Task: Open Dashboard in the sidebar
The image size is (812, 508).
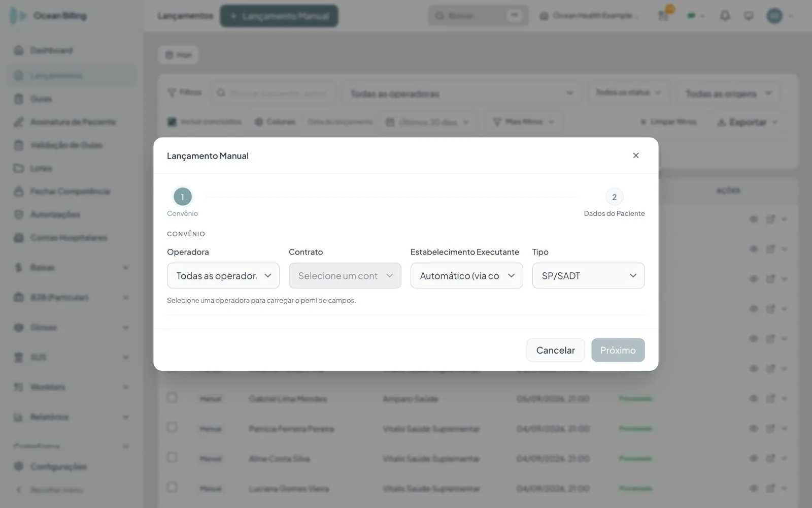Action: pyautogui.click(x=71, y=50)
